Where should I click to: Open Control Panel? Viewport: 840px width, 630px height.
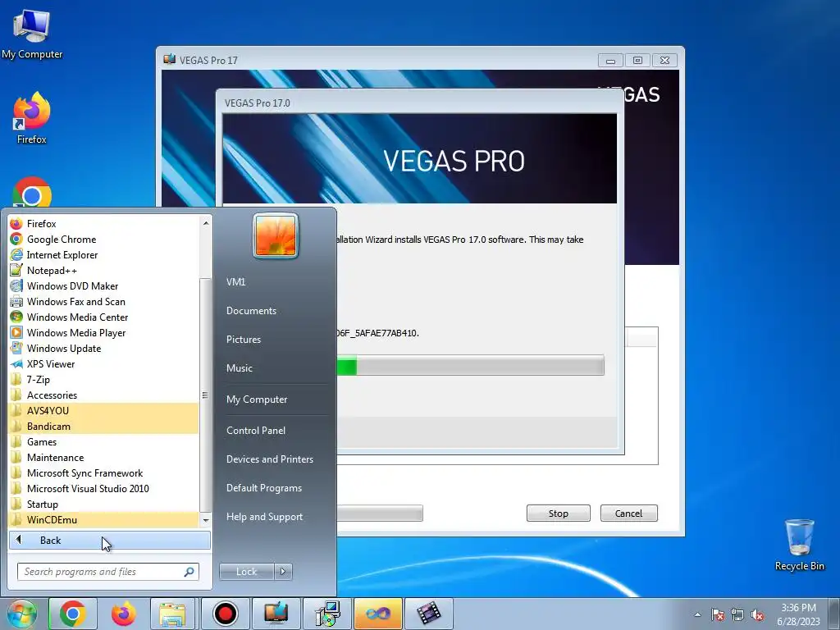(x=256, y=430)
